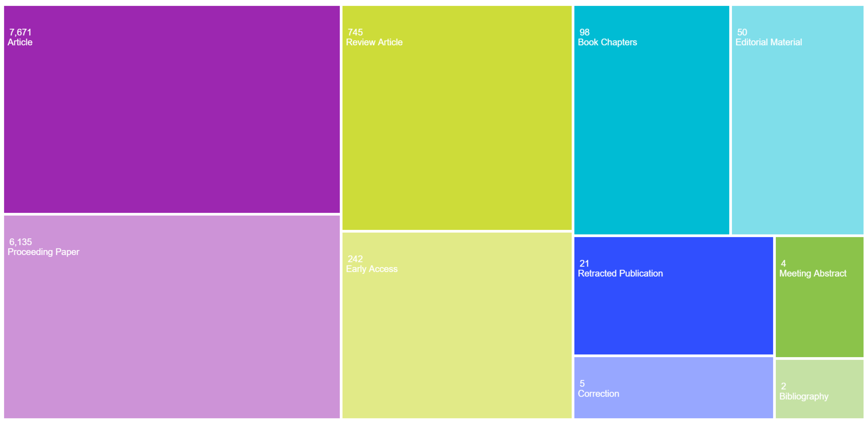Select the Editorial Material tile
Image resolution: width=868 pixels, height=423 pixels.
click(797, 135)
